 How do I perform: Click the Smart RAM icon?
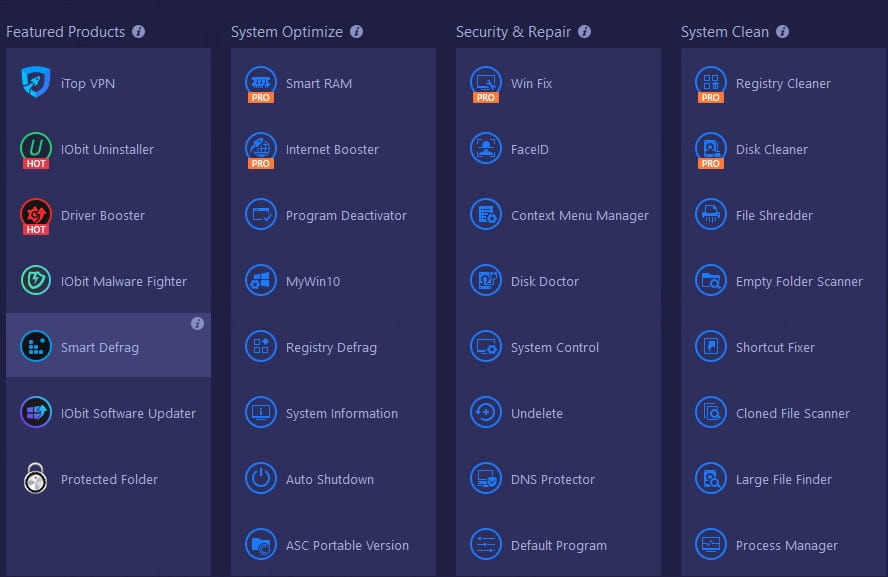coord(261,83)
